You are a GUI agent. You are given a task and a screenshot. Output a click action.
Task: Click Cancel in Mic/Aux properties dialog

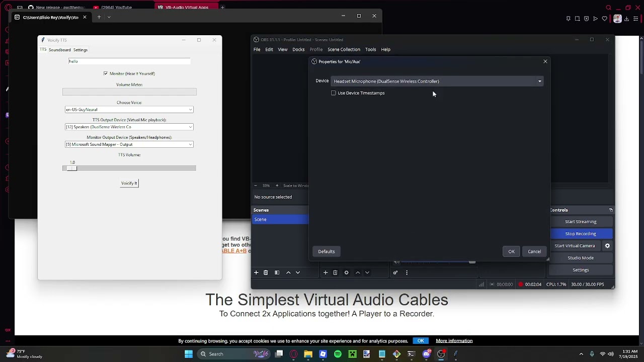coord(534,251)
